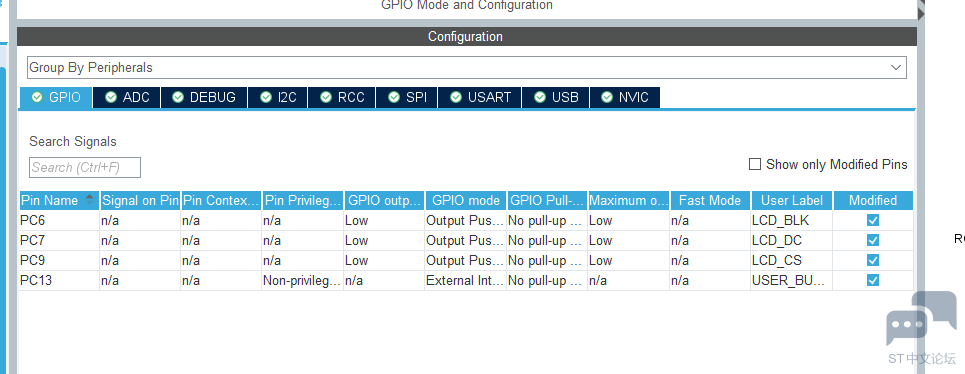Click the Pin Context column header

[x=222, y=201]
